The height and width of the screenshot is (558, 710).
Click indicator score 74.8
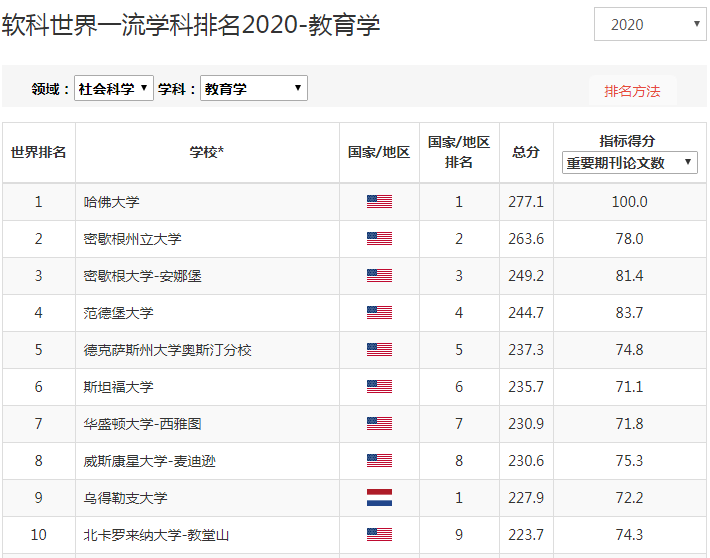pyautogui.click(x=629, y=350)
